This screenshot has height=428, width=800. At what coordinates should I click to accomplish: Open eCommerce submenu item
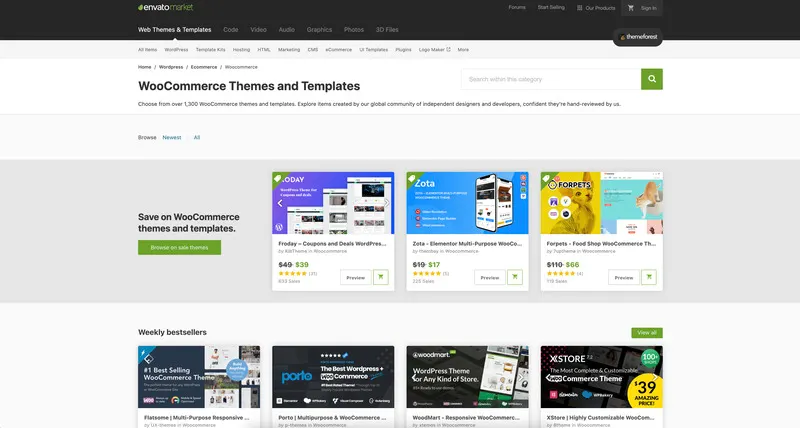click(339, 49)
